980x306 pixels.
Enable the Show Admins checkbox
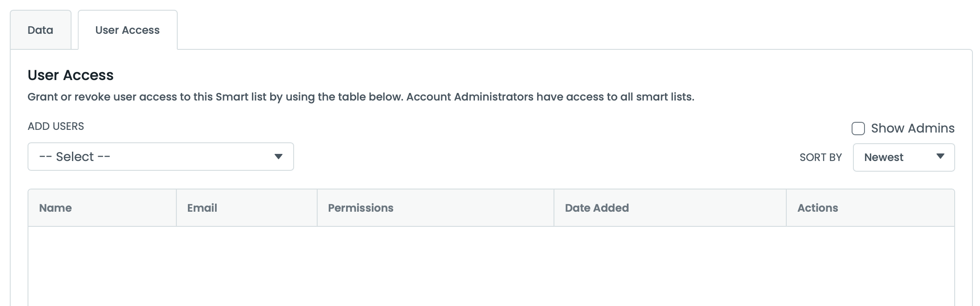[858, 129]
